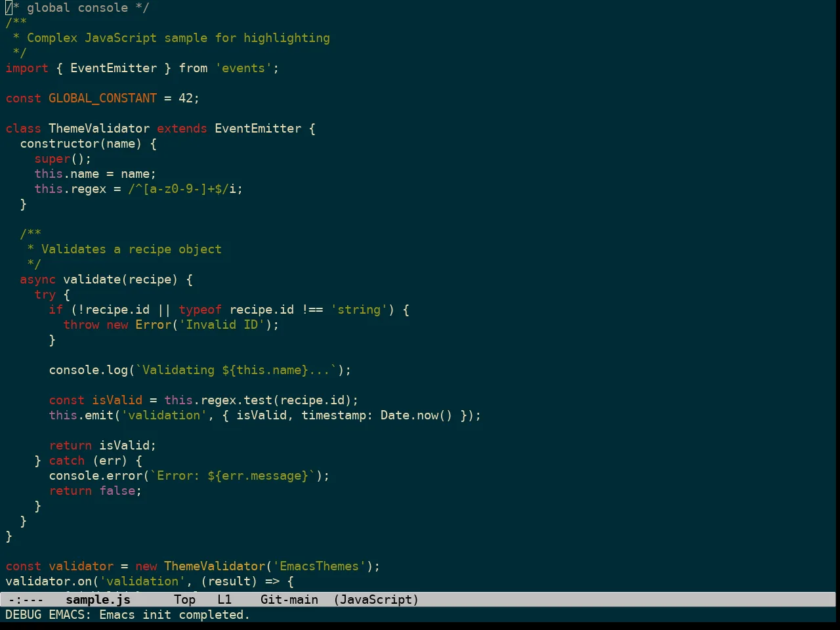
Task: Click 'console.error' call
Action: (95, 476)
